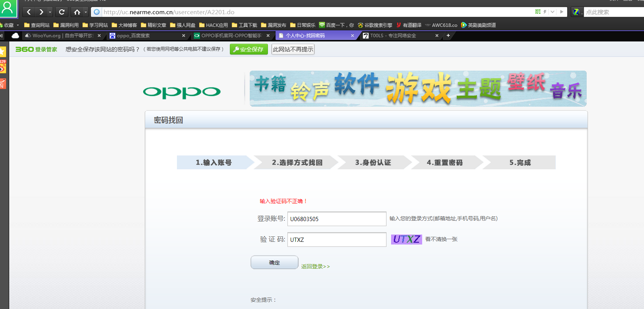Open the AWC618.co bookmark
Screen dimensions: 644x309
coord(441,25)
